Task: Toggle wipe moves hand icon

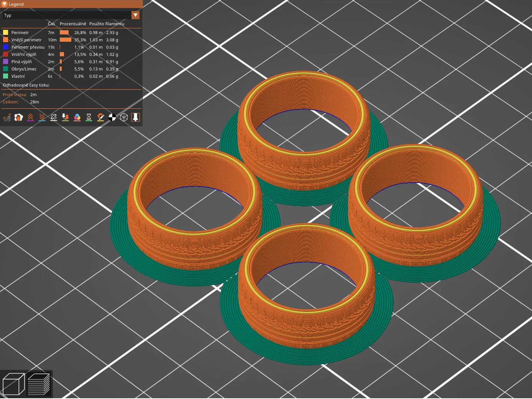Action: click(18, 118)
